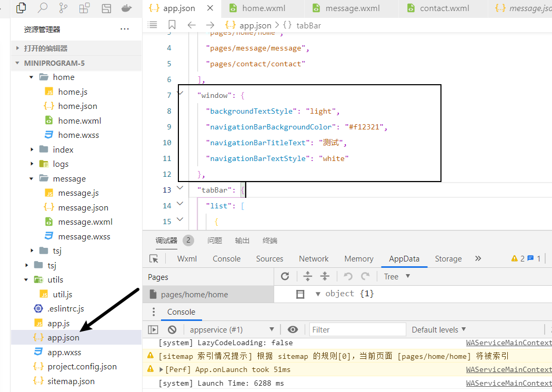Open WAServiceMainContext link on LazyCodeLoading row
The width and height of the screenshot is (552, 392).
pyautogui.click(x=509, y=343)
